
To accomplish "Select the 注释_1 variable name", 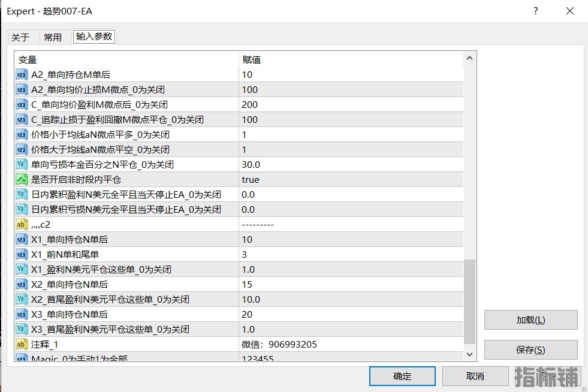I will coord(44,345).
